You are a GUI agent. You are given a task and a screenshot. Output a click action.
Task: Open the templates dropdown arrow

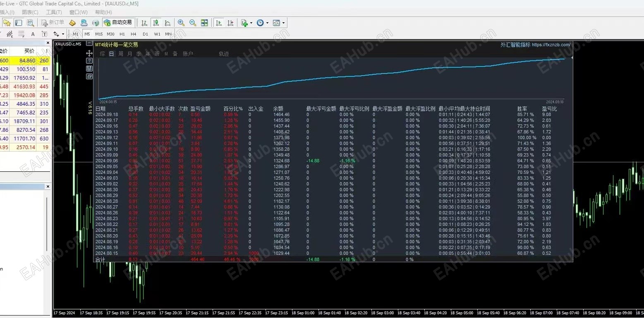[x=283, y=23]
